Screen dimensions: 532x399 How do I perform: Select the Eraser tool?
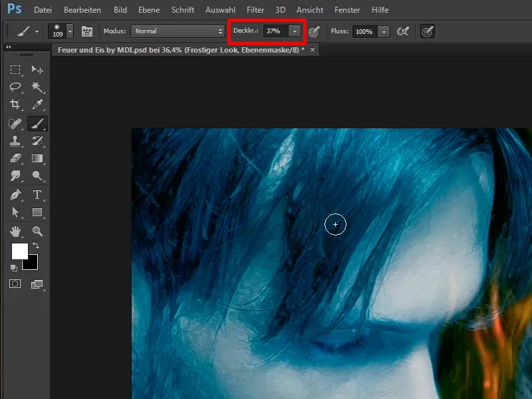(15, 158)
